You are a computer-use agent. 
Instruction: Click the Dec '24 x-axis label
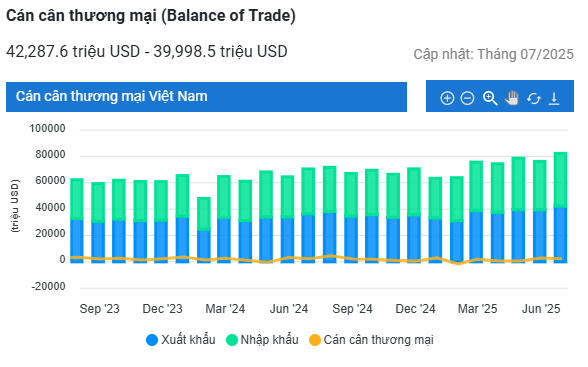coord(415,309)
